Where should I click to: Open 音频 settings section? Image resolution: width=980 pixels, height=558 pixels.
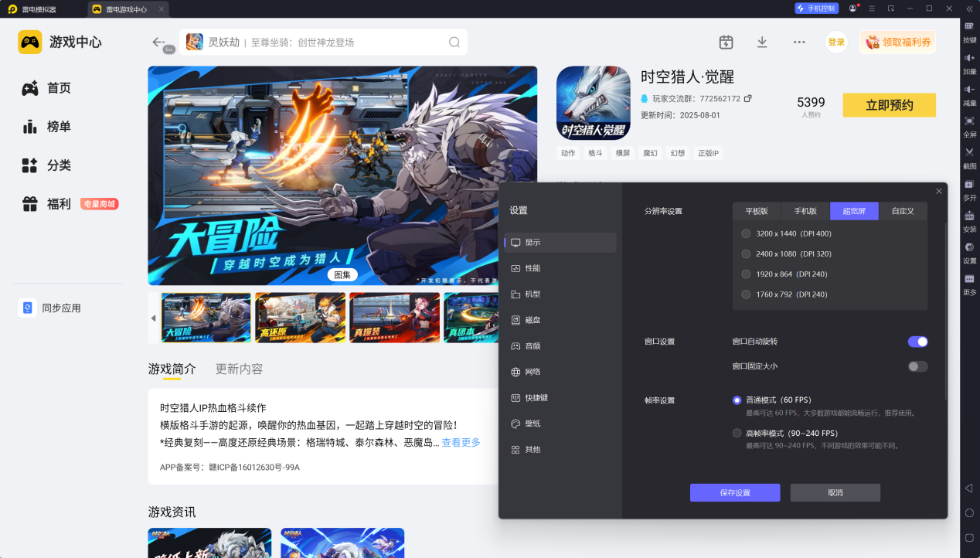[560, 346]
